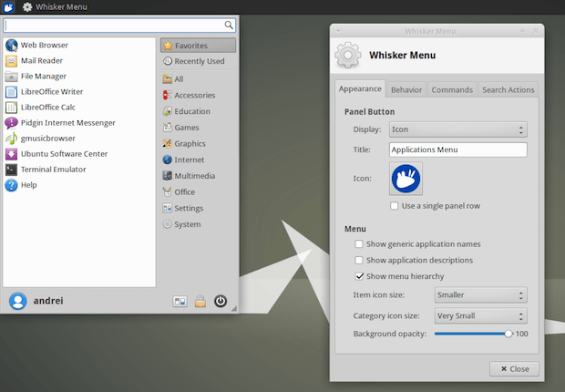
Task: Click the andrei username label
Action: pyautogui.click(x=48, y=301)
